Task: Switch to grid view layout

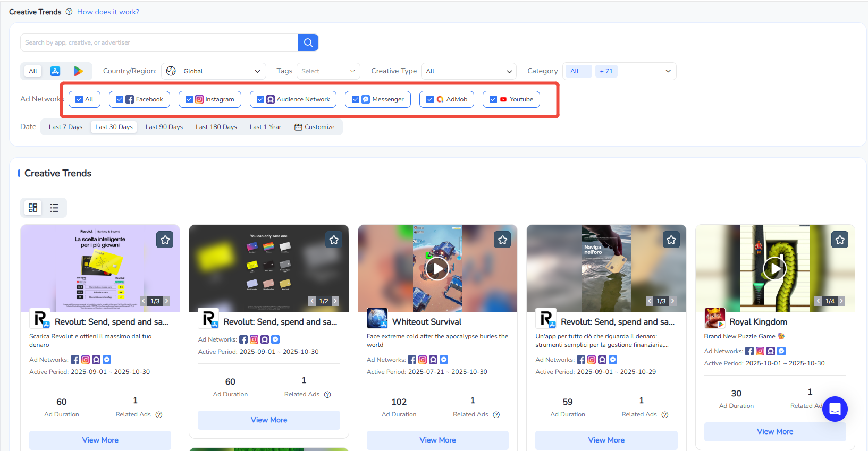Action: (33, 208)
